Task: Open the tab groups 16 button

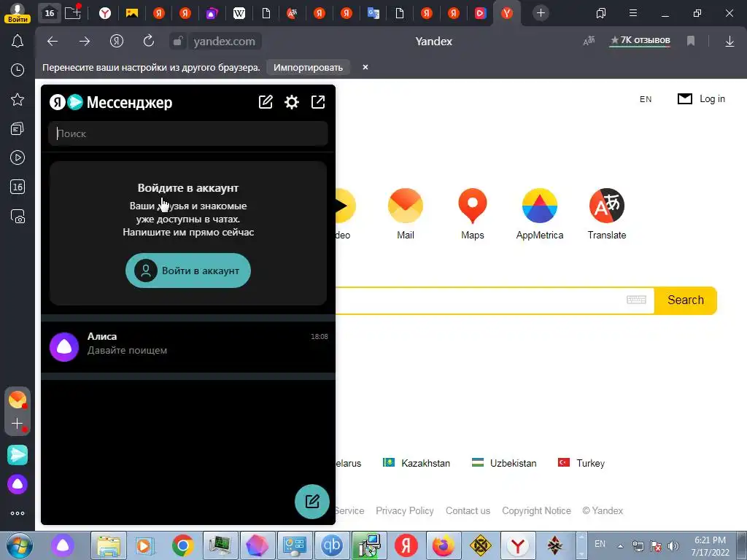Action: [50, 13]
